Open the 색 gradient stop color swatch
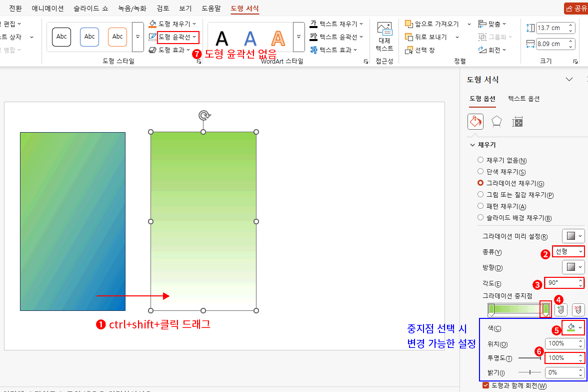Screen dimensions: 588x392 tap(573, 327)
